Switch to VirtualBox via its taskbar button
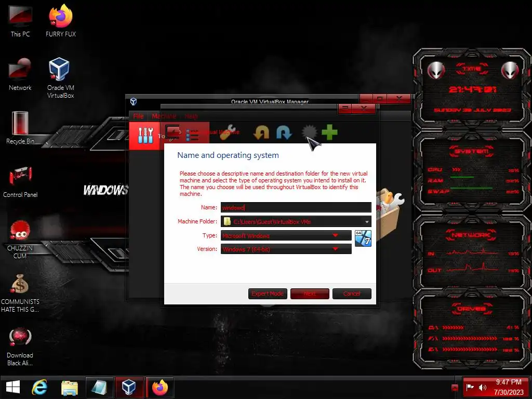Viewport: 532px width, 399px height. [x=129, y=387]
